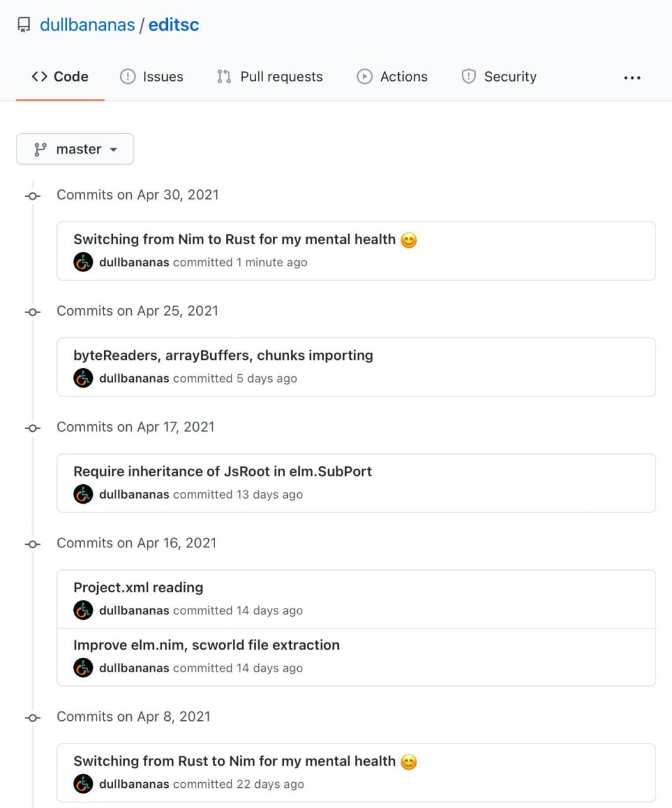Click avatar on the Project.xml reading commit
The width and height of the screenshot is (672, 808).
coord(83,610)
